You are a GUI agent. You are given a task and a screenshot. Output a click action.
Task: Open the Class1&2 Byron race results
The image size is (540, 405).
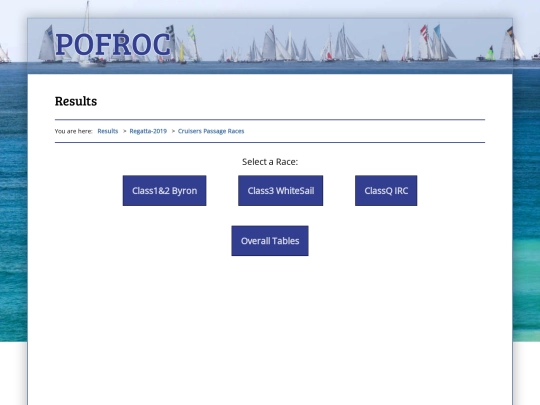[164, 190]
